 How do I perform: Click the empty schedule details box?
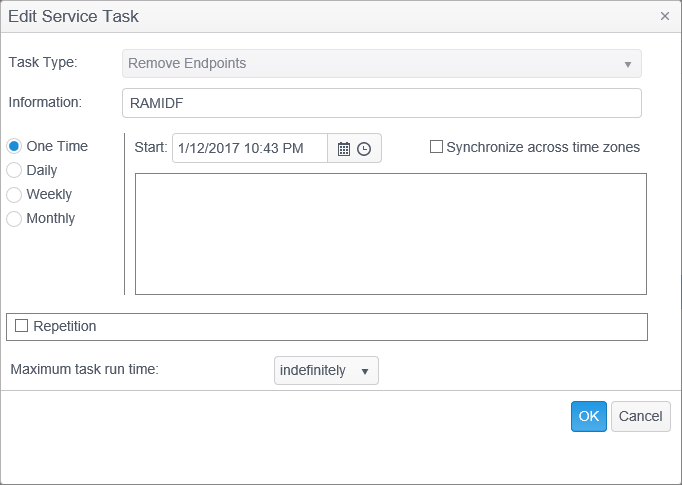point(390,234)
